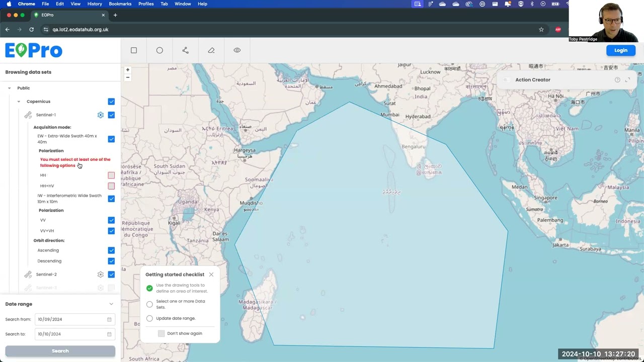Select the rectangle drawing tool
The image size is (644, 362).
(134, 50)
